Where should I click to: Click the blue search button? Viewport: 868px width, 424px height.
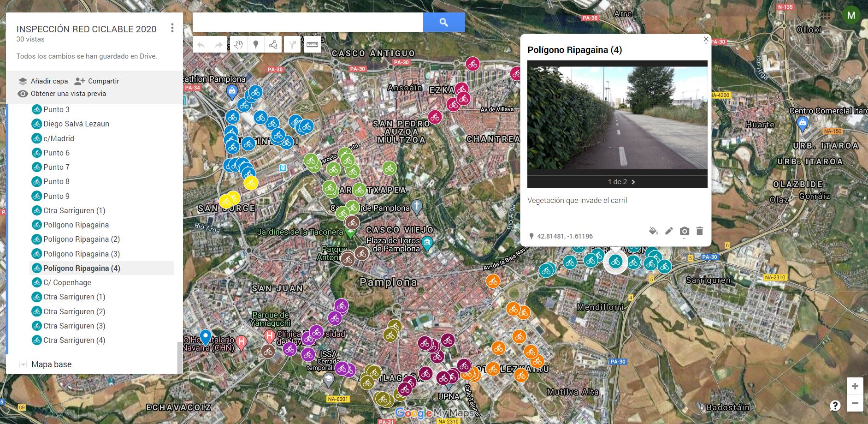point(444,22)
